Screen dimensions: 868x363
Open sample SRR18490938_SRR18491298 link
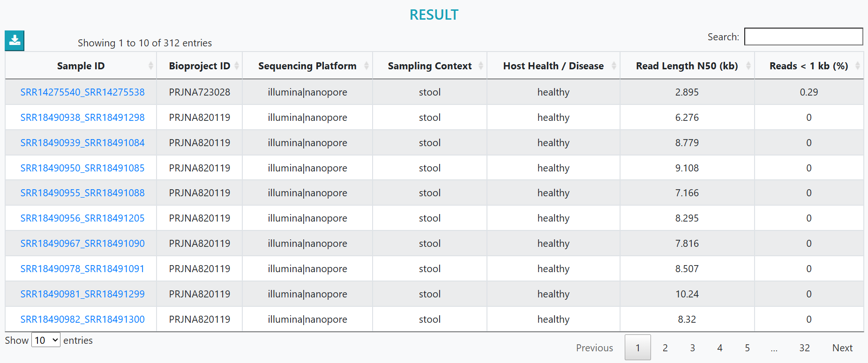82,118
